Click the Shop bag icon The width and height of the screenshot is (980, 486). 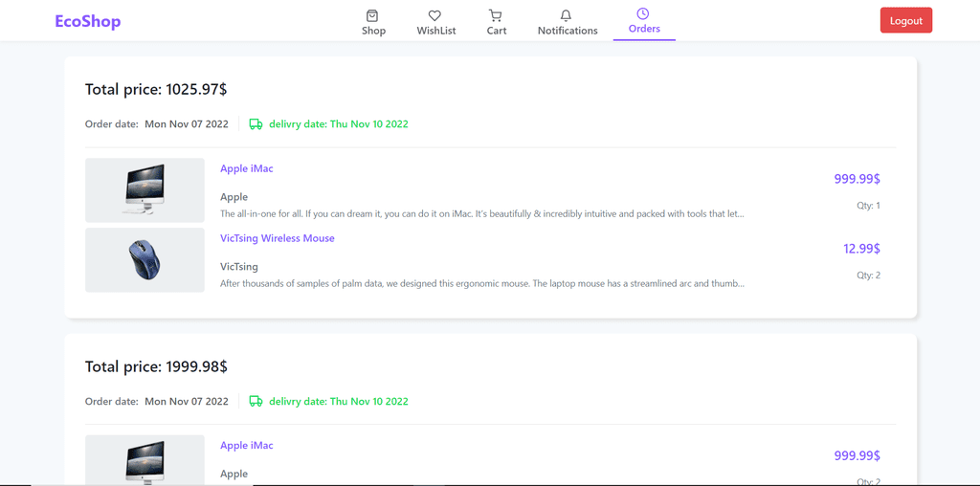(x=373, y=15)
